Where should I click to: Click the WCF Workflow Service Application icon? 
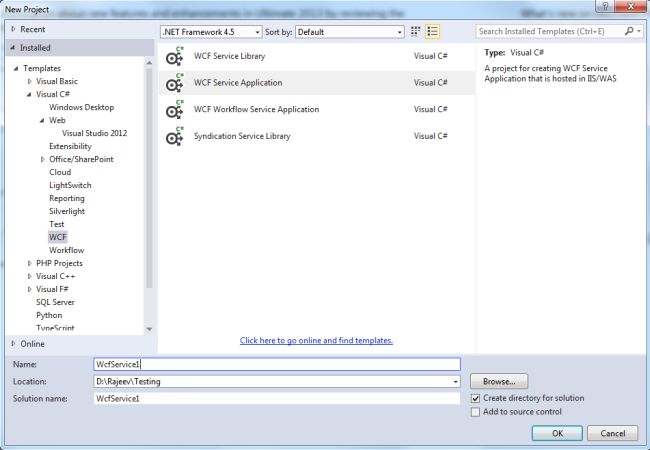[175, 109]
